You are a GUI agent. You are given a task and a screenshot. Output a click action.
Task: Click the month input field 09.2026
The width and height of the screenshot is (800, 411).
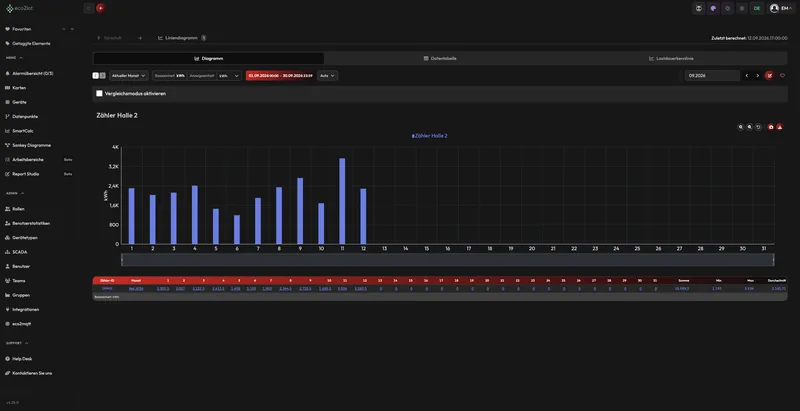[x=712, y=75]
